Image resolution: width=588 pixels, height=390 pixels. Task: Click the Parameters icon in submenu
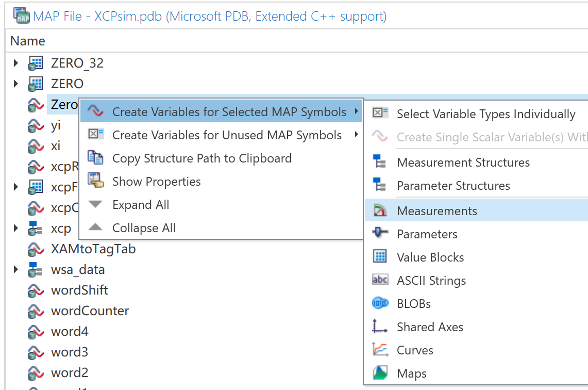tap(380, 234)
